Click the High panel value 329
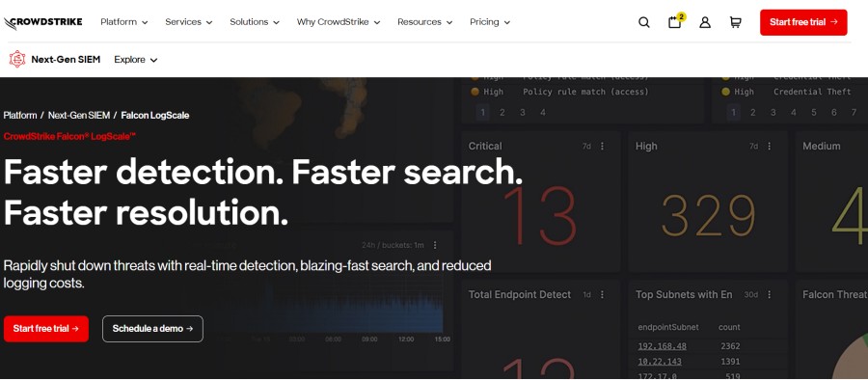The image size is (868, 380). point(709,216)
